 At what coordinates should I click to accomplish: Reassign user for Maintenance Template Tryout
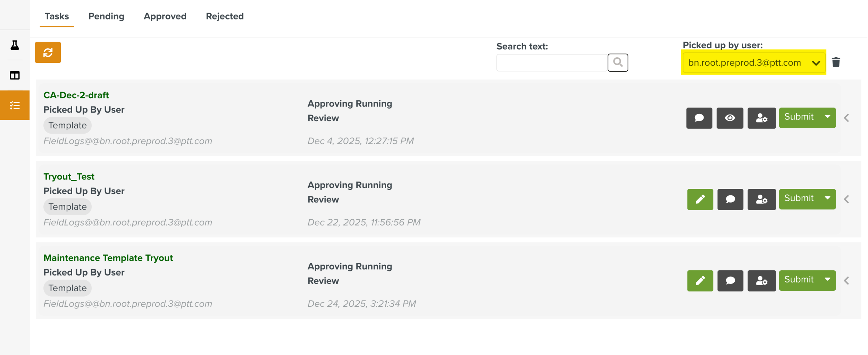click(761, 281)
